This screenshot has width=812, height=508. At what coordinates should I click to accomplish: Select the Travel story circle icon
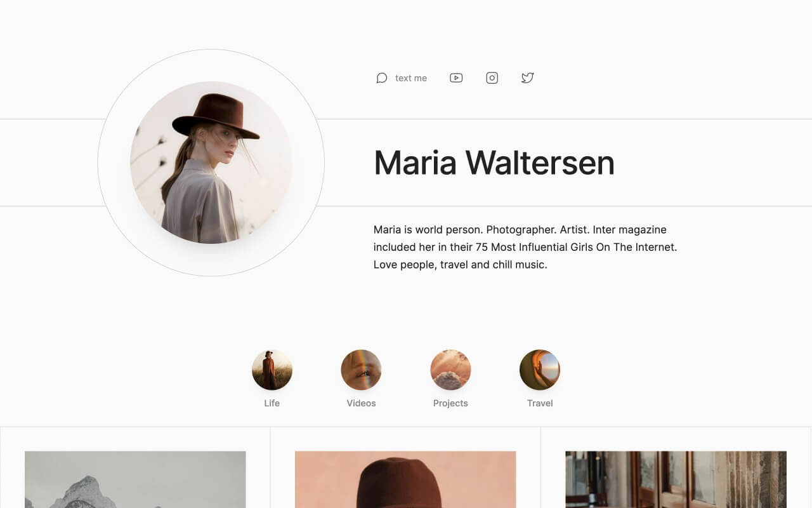(x=540, y=370)
